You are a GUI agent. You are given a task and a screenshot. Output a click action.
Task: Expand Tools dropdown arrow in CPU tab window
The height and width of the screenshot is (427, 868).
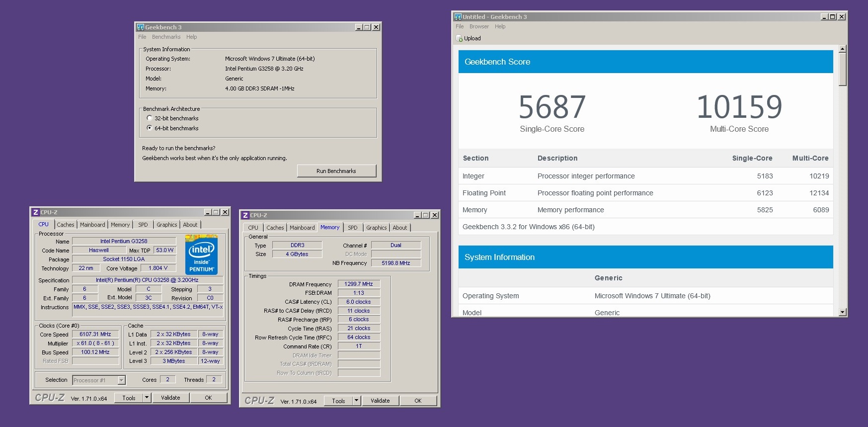(x=147, y=398)
